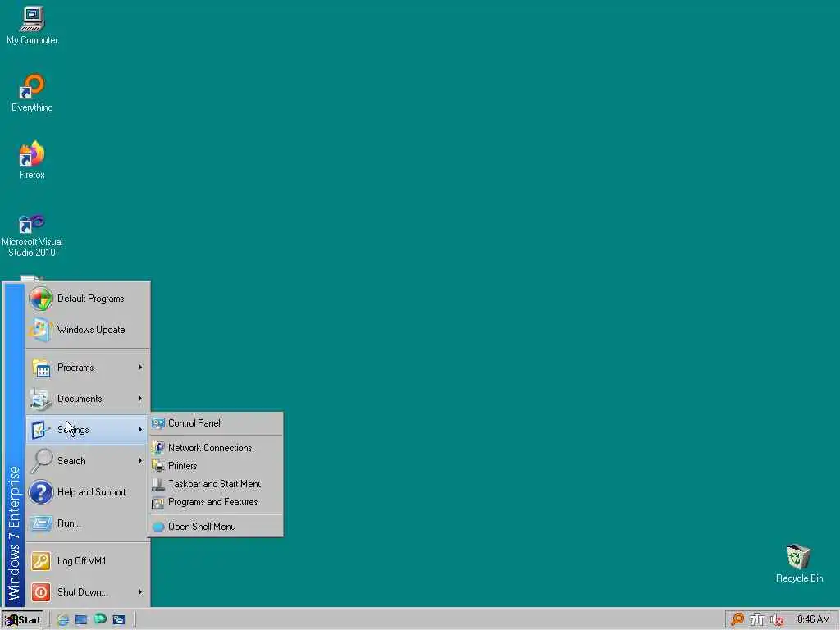Open the Run... dialog entry
Screen dimensions: 840x630
[x=88, y=523]
